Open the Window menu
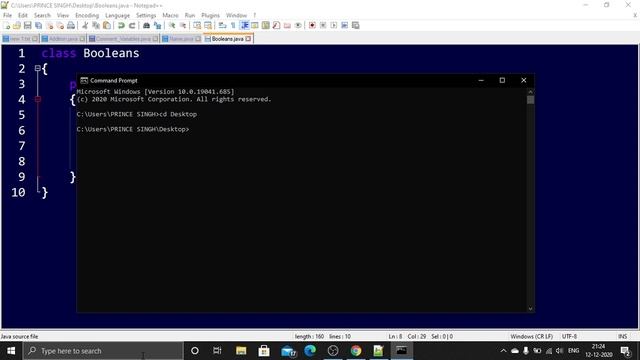This screenshot has height=360, width=640. (x=237, y=15)
